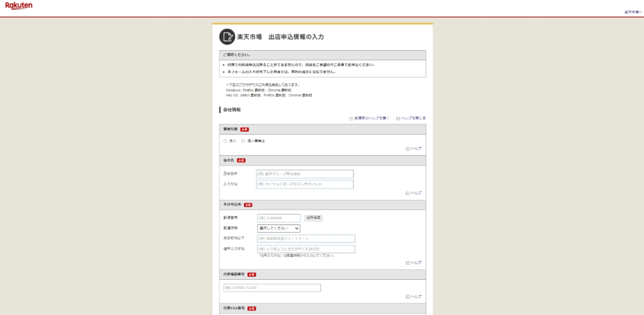Focus the 代表電話番号 phone number field
The width and height of the screenshot is (644, 315).
(272, 288)
